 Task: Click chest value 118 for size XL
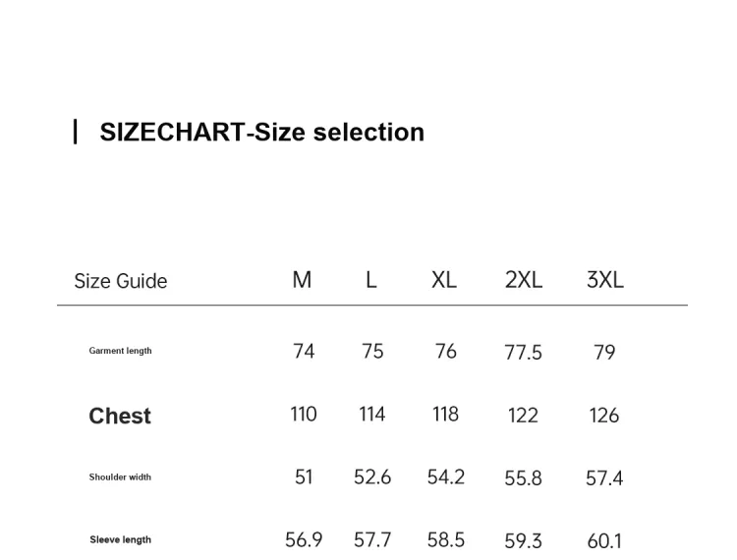(x=445, y=415)
